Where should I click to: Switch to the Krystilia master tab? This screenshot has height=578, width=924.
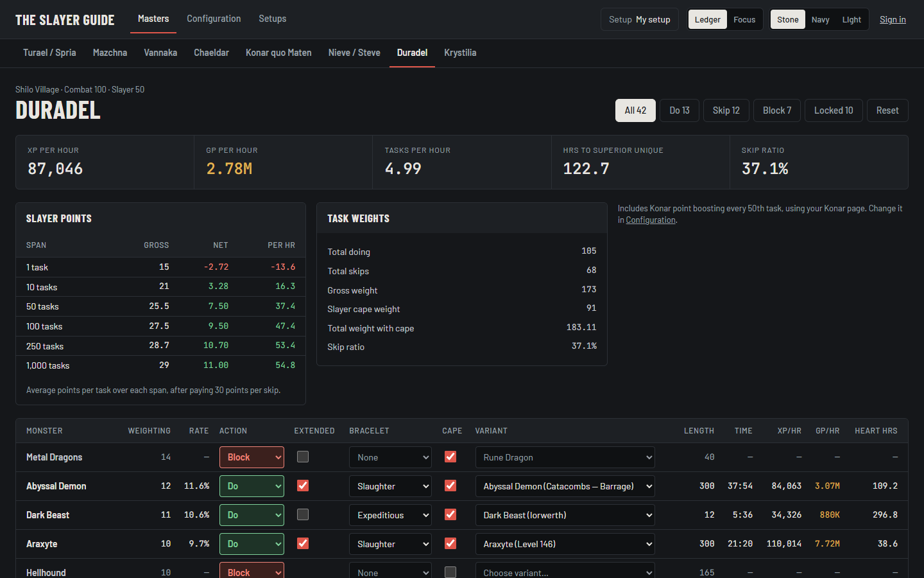[460, 53]
